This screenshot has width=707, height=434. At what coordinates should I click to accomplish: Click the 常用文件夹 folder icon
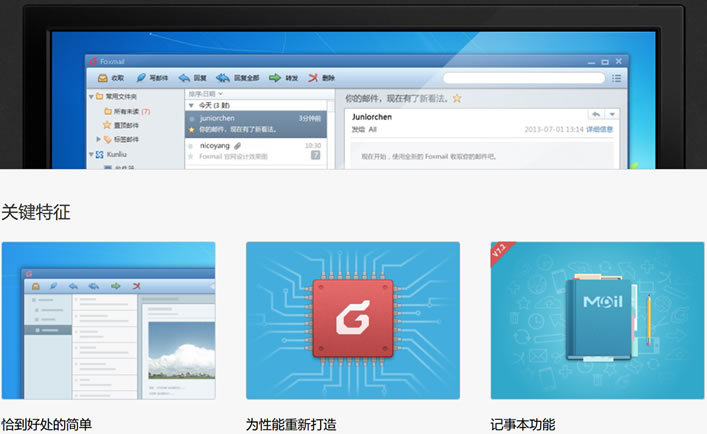pyautogui.click(x=100, y=96)
